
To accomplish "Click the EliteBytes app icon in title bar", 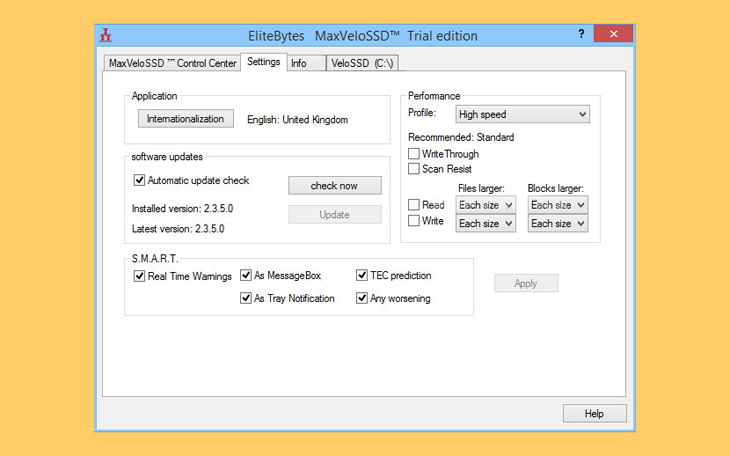I will coord(106,35).
